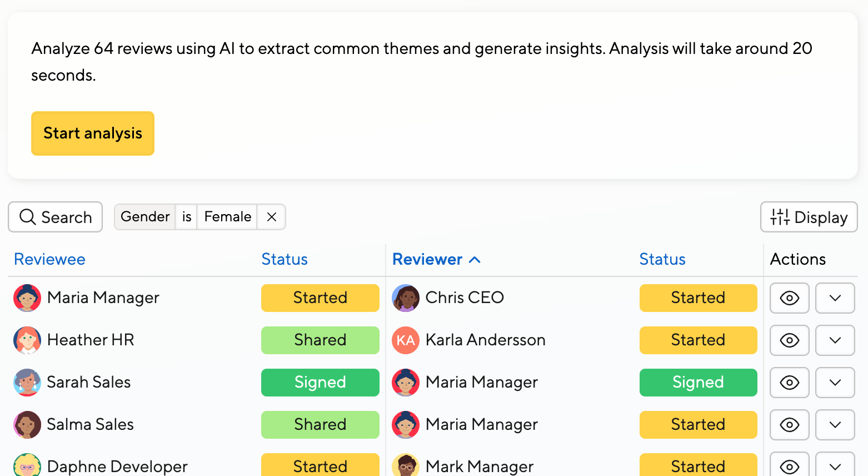868x476 pixels.
Task: Click the eye icon in Salma Sales's row
Action: click(789, 425)
